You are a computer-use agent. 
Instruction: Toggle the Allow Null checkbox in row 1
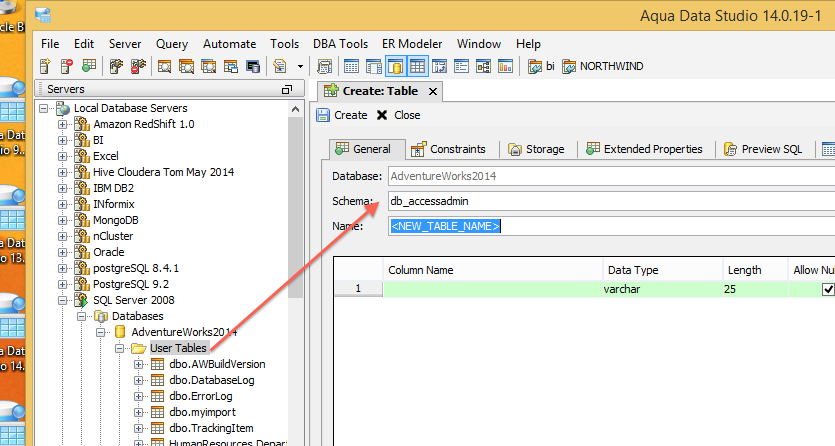pyautogui.click(x=828, y=289)
